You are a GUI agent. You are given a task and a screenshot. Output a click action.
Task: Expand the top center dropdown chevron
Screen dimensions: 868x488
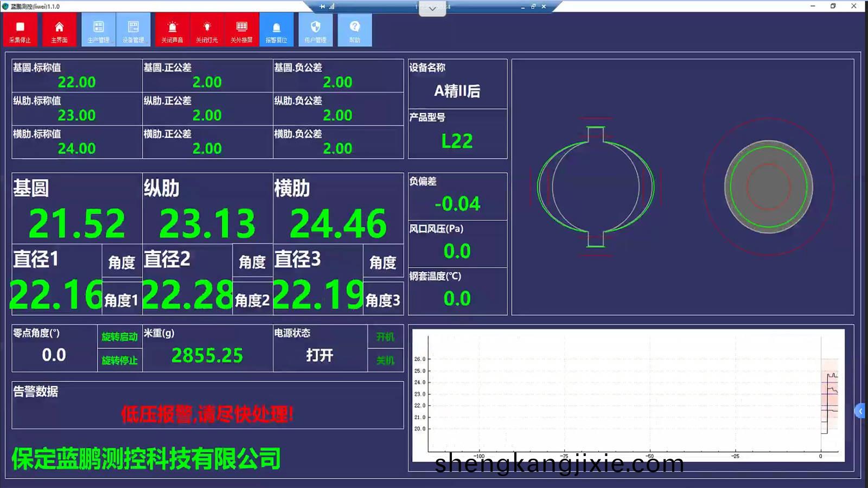pyautogui.click(x=432, y=9)
